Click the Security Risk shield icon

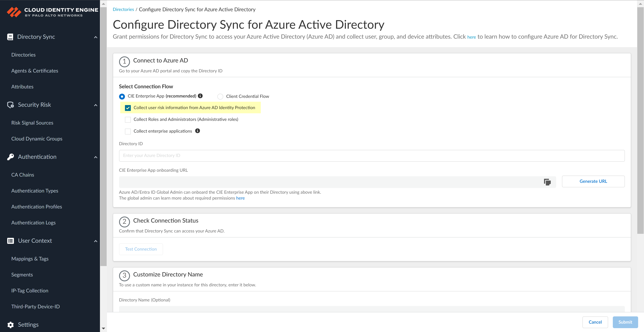coord(10,105)
